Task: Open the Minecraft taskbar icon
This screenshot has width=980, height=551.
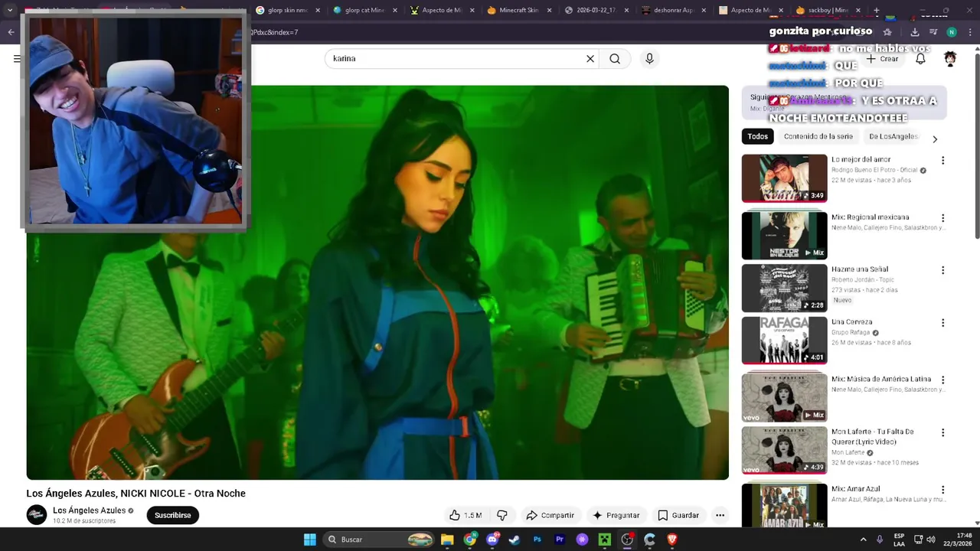Action: [604, 540]
